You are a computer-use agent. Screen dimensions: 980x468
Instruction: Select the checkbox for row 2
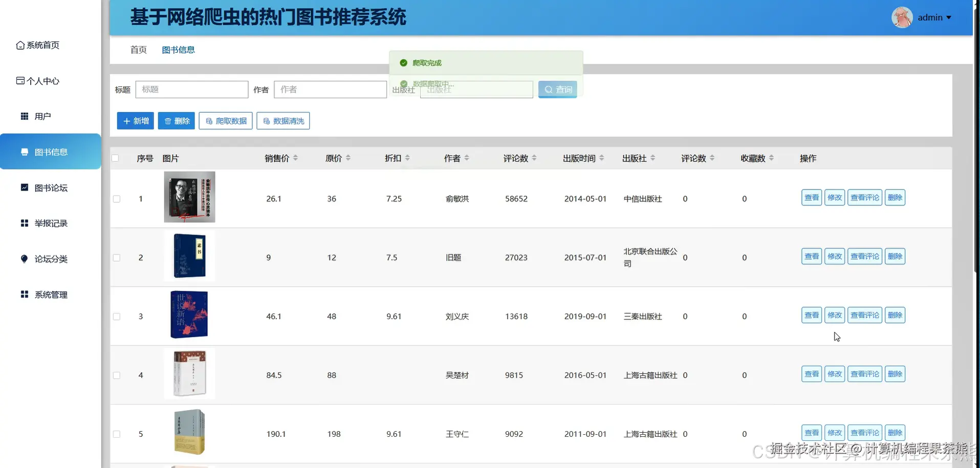pyautogui.click(x=117, y=258)
